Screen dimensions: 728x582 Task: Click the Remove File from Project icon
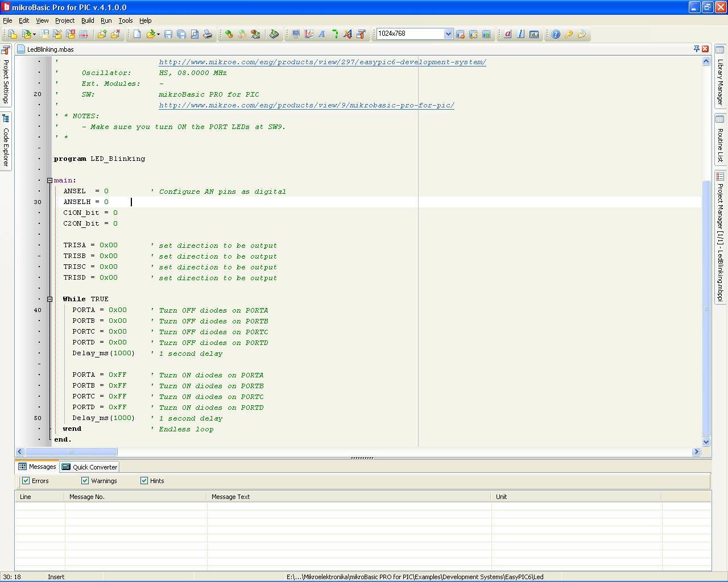click(115, 34)
